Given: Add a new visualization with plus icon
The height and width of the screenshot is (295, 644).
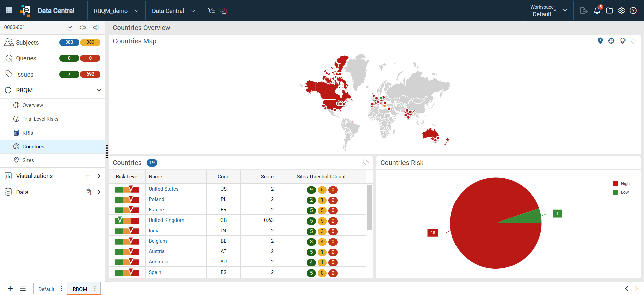Looking at the screenshot, I should click(88, 176).
